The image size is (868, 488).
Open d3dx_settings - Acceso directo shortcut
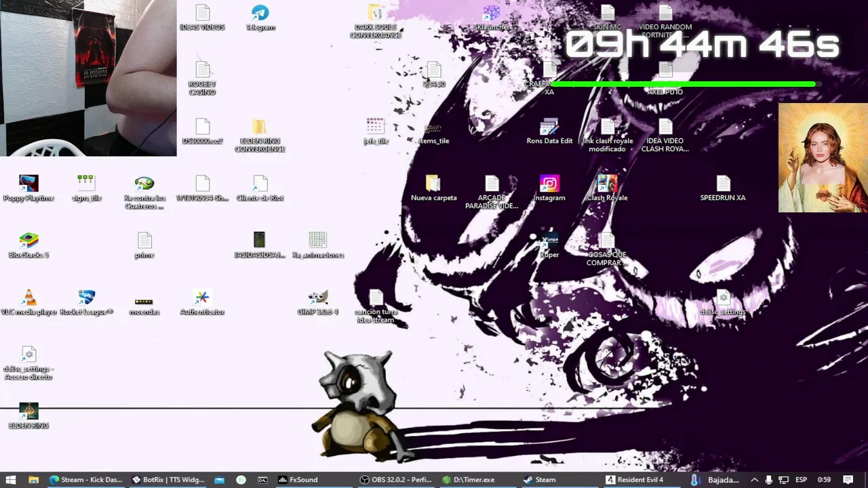[28, 363]
